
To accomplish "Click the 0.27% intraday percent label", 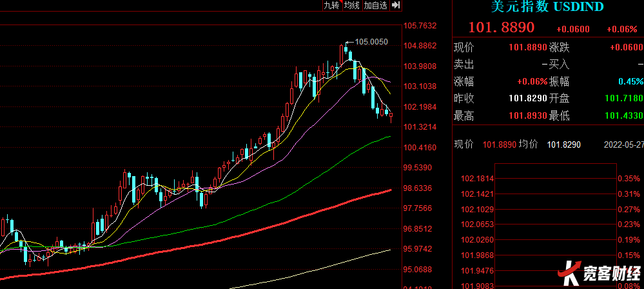I will [x=629, y=210].
